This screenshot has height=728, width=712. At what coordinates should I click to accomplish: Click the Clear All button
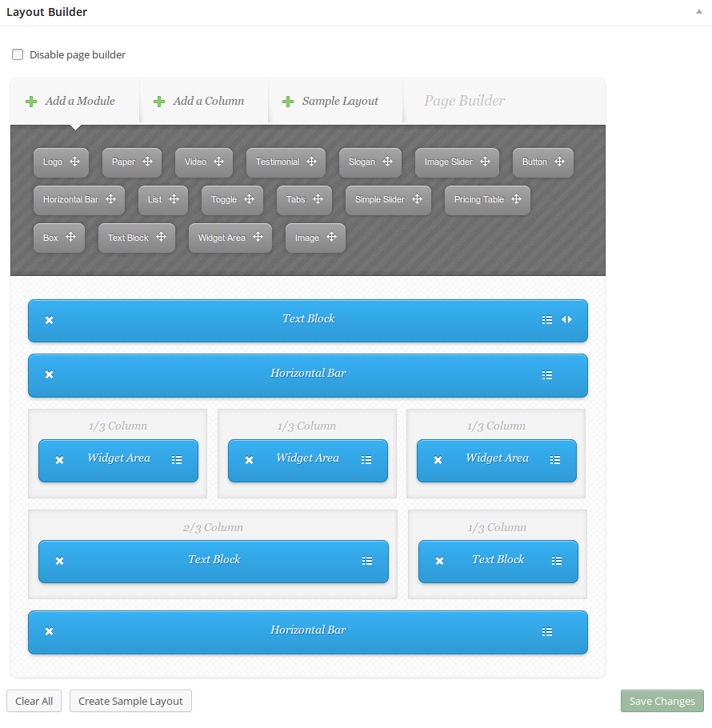click(x=34, y=701)
